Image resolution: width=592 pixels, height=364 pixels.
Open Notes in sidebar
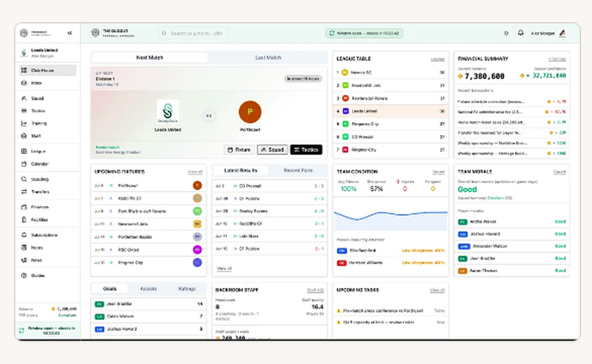(48, 248)
